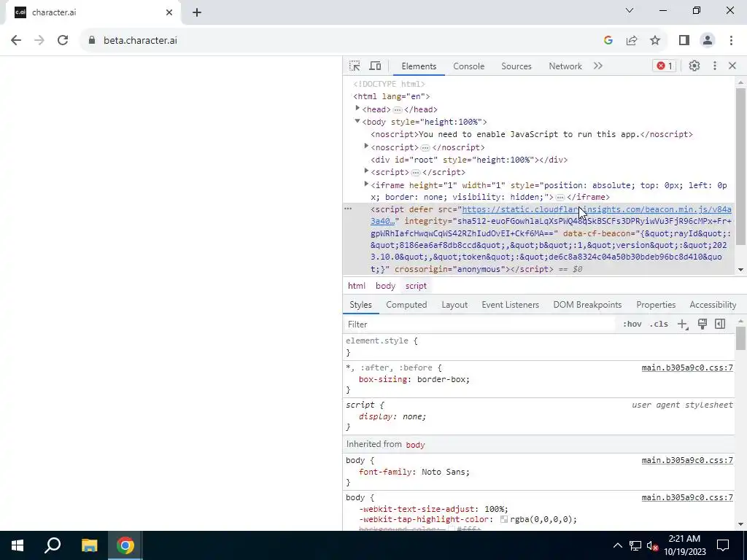Expand the iframe node arrow
Viewport: 747px width, 560px height.
tap(366, 184)
